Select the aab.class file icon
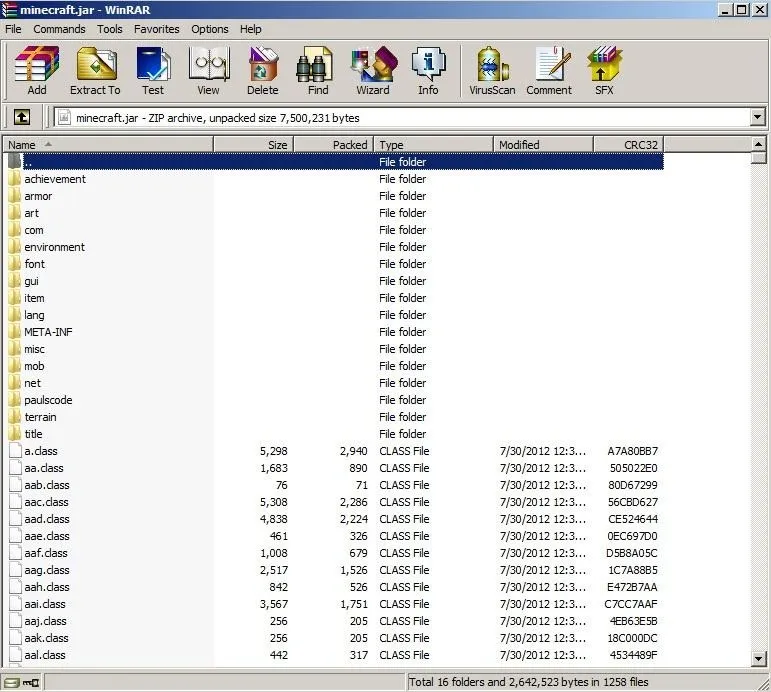Image resolution: width=771 pixels, height=692 pixels. click(x=16, y=485)
